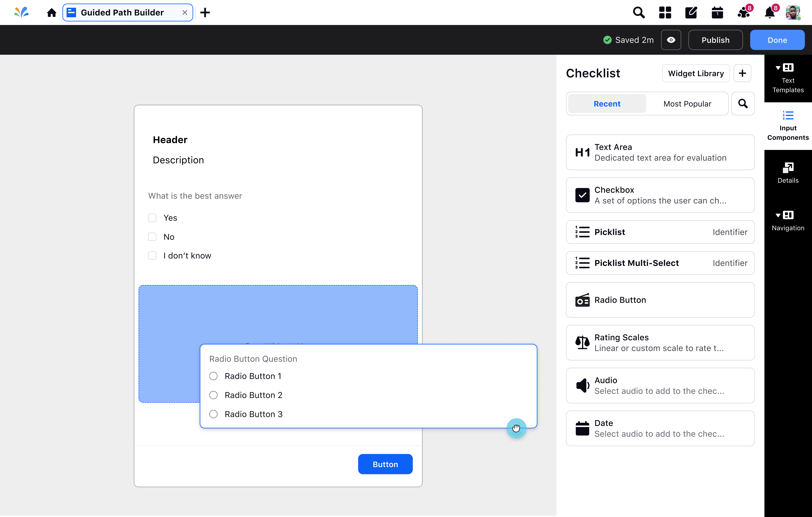Viewport: 812px width, 517px height.
Task: Expand the Navigation sidebar section
Action: (x=788, y=221)
